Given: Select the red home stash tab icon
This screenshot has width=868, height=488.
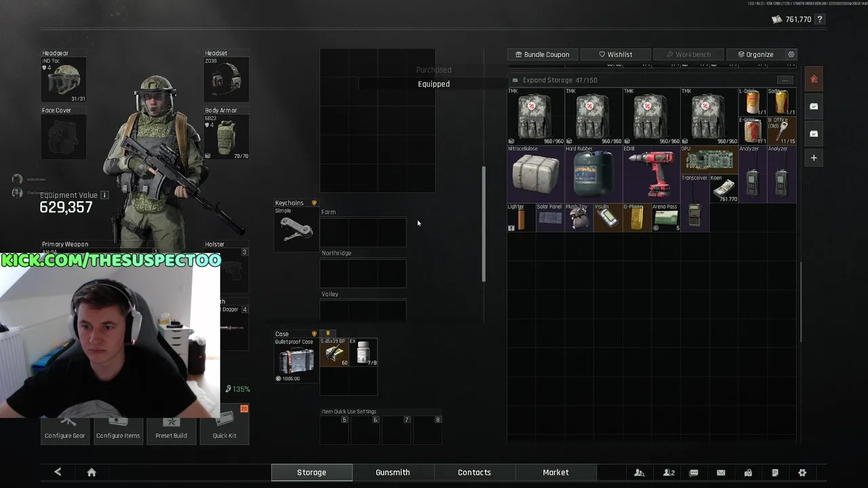Looking at the screenshot, I should point(814,79).
